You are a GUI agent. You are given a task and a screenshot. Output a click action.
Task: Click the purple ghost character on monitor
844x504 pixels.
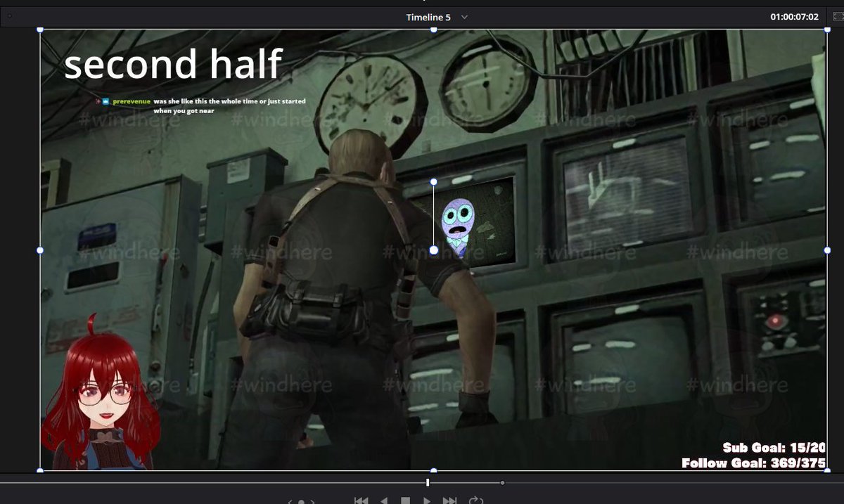click(457, 228)
